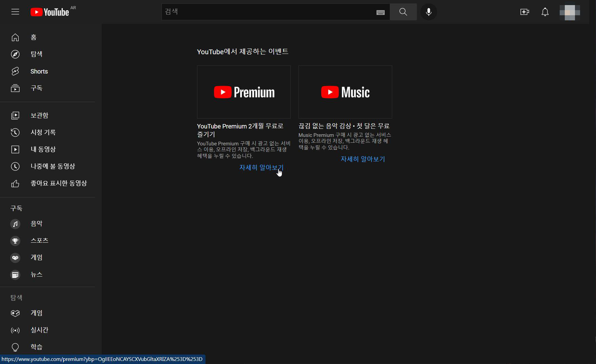Open 좋아요 표시한 동영상 label
The width and height of the screenshot is (596, 364).
click(59, 183)
